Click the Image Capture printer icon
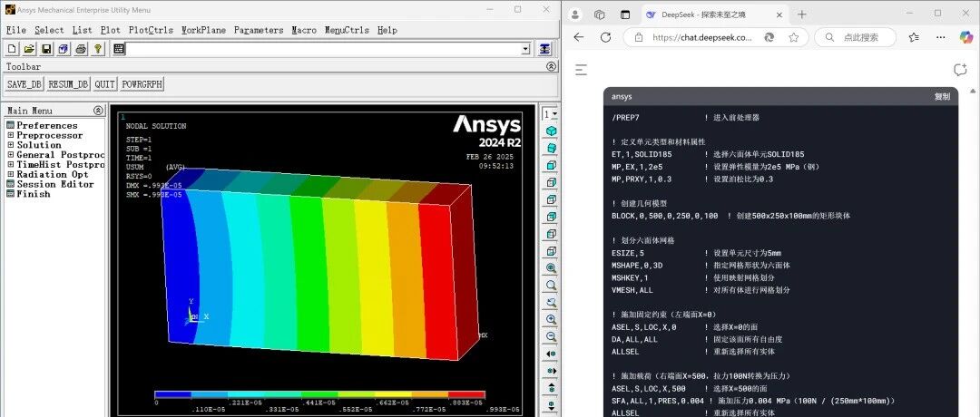The image size is (980, 417). point(81,49)
